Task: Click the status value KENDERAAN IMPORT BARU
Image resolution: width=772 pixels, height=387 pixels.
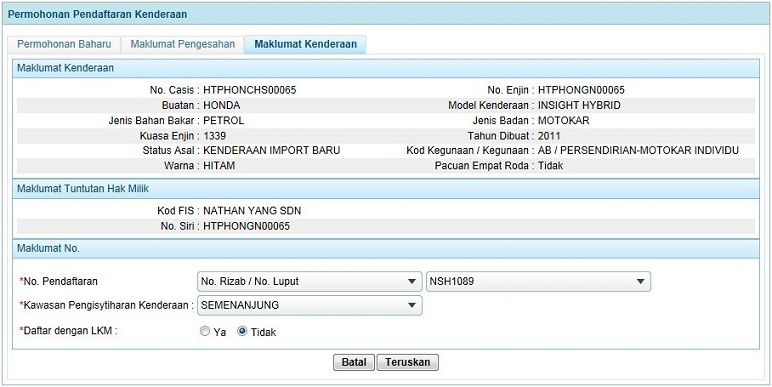Action: [x=271, y=151]
